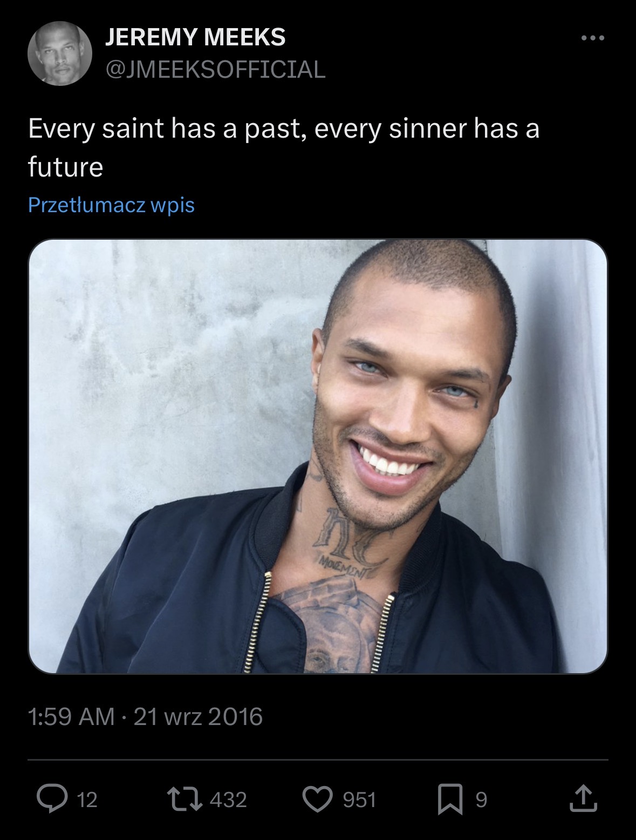Click the bookmark count 9
636x840 pixels.
pyautogui.click(x=481, y=800)
